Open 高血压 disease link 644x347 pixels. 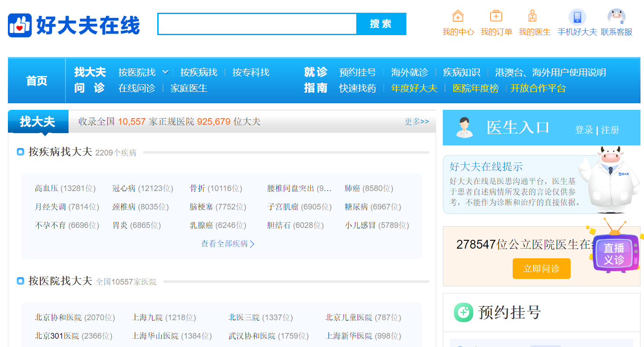47,188
